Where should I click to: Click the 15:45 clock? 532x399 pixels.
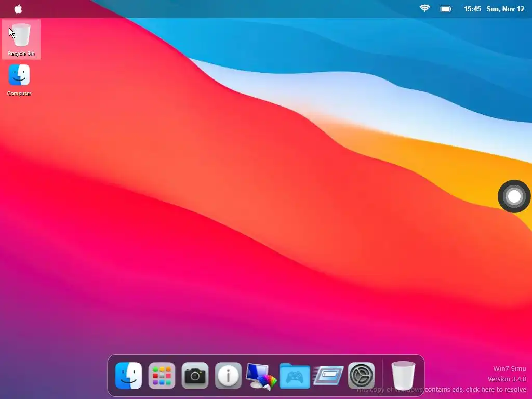point(472,9)
